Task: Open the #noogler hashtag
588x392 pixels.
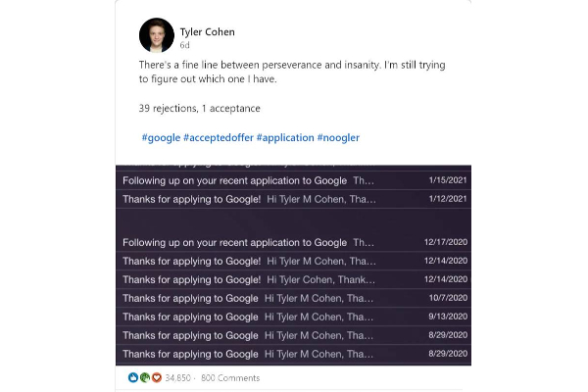Action: pos(338,138)
